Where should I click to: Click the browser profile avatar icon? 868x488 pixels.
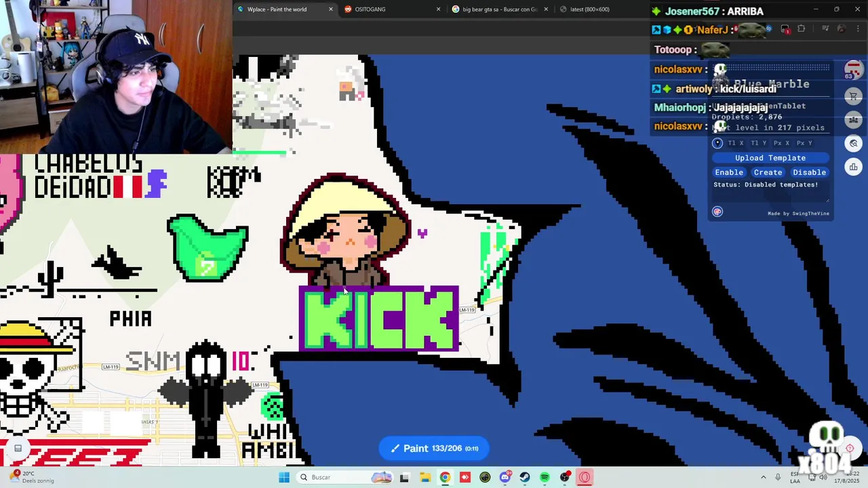841,29
